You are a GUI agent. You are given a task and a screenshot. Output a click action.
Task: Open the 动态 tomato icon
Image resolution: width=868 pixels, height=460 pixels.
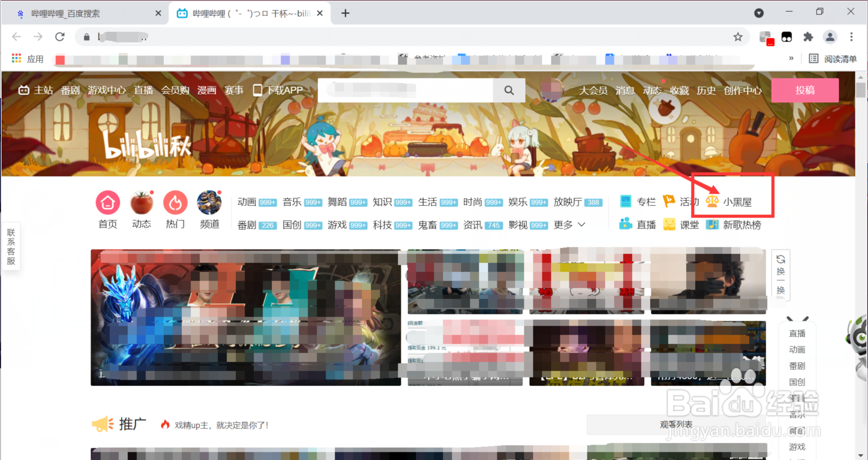pos(141,202)
